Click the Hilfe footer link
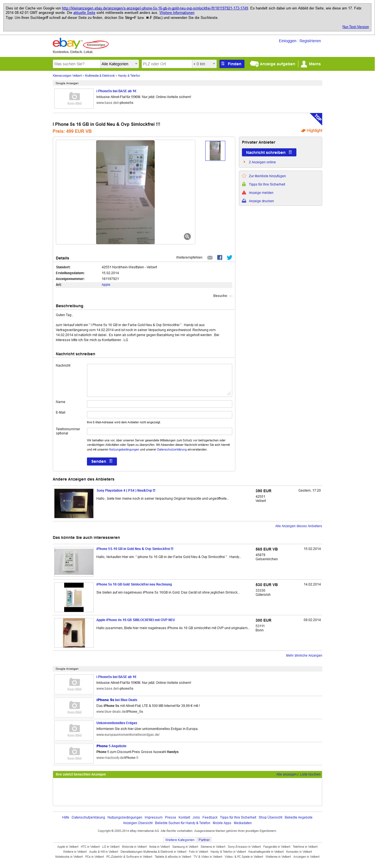The width and height of the screenshot is (375, 868). pyautogui.click(x=66, y=817)
